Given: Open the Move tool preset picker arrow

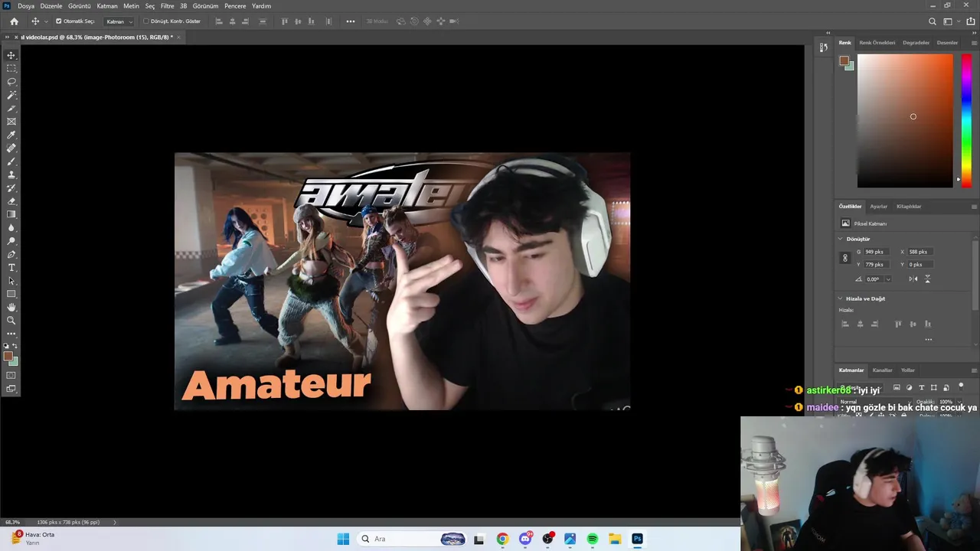Looking at the screenshot, I should click(46, 21).
